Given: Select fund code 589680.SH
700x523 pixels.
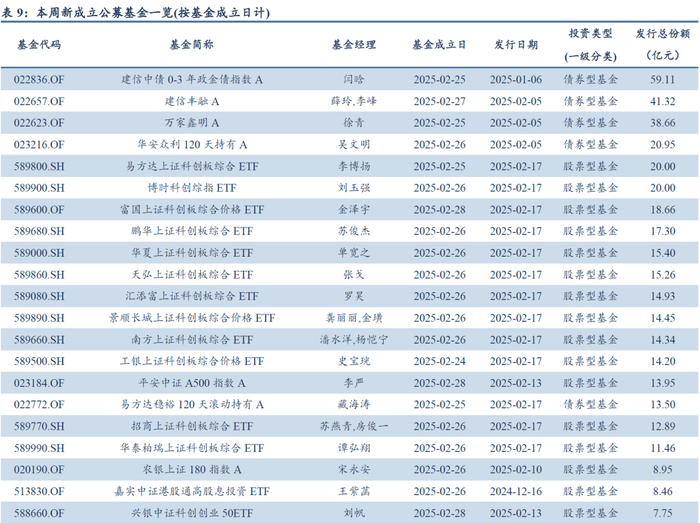Looking at the screenshot, I should pyautogui.click(x=39, y=231).
